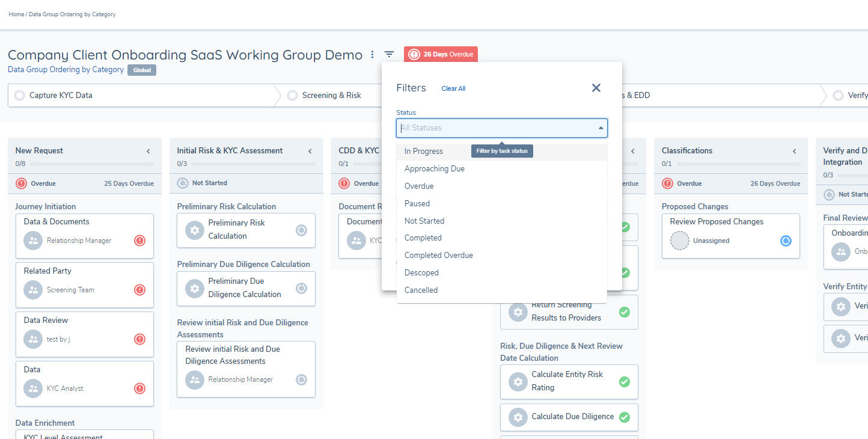Select Paused status option
Viewport: 868px width, 439px height.
(x=502, y=204)
